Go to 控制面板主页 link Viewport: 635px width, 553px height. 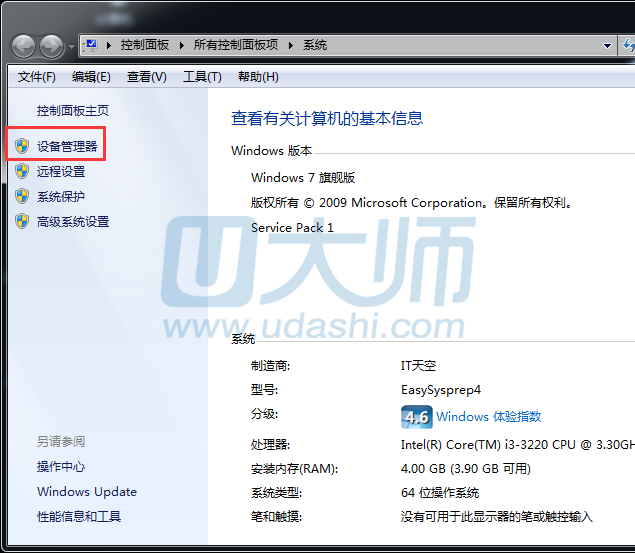pyautogui.click(x=73, y=111)
